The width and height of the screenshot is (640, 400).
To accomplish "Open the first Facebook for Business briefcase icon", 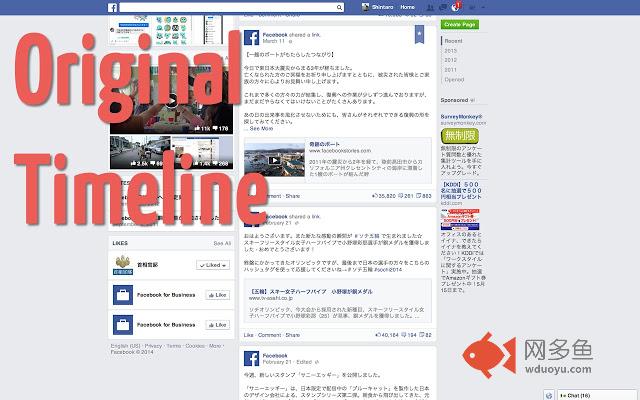I will pyautogui.click(x=123, y=295).
